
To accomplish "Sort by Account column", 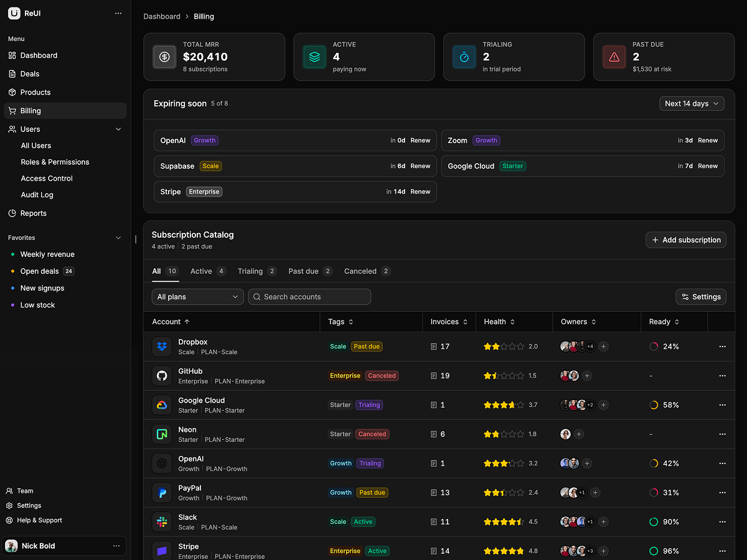I will point(171,322).
